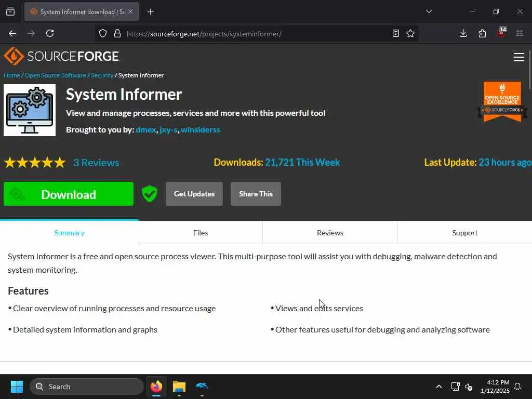Follow the Open Source Software breadcrumb
This screenshot has width=532, height=399.
(x=56, y=75)
